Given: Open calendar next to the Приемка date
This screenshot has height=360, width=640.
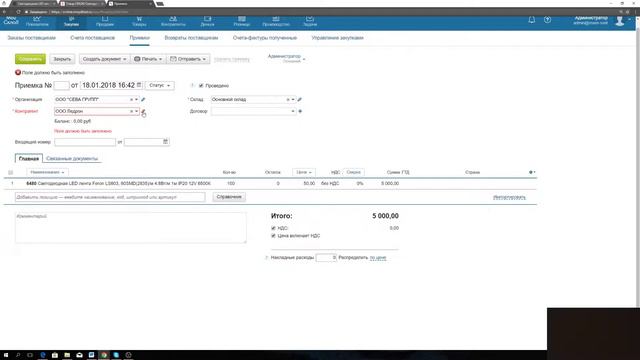Looking at the screenshot, I should (x=139, y=85).
